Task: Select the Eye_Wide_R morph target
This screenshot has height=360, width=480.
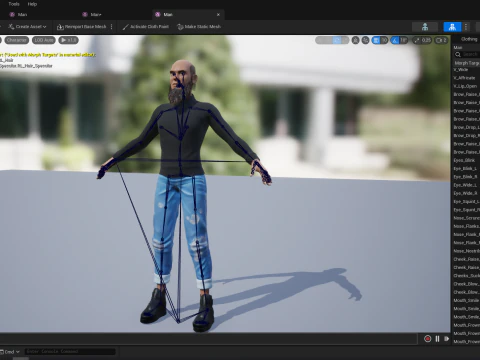Action: 466,193
